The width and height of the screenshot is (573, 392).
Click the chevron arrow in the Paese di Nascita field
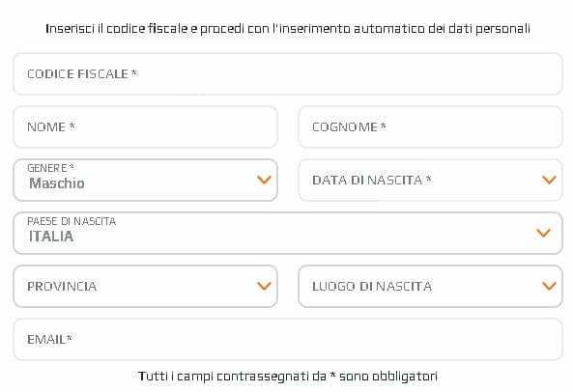[x=543, y=233]
